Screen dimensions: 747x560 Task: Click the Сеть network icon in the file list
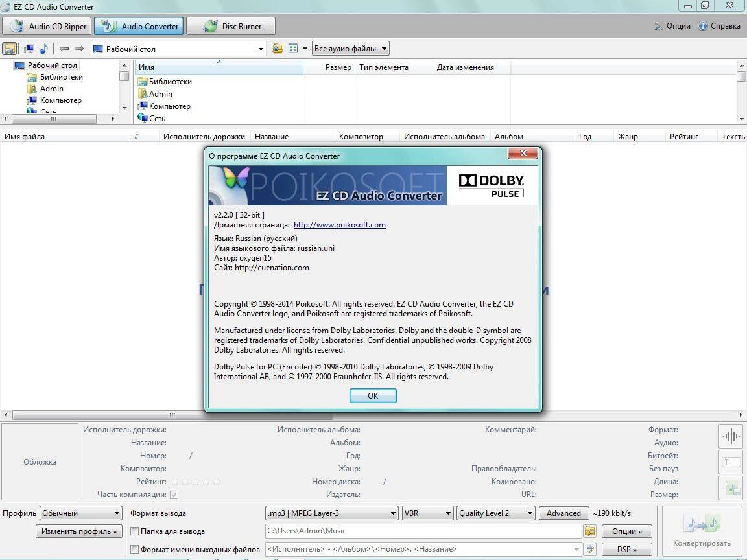pos(143,117)
